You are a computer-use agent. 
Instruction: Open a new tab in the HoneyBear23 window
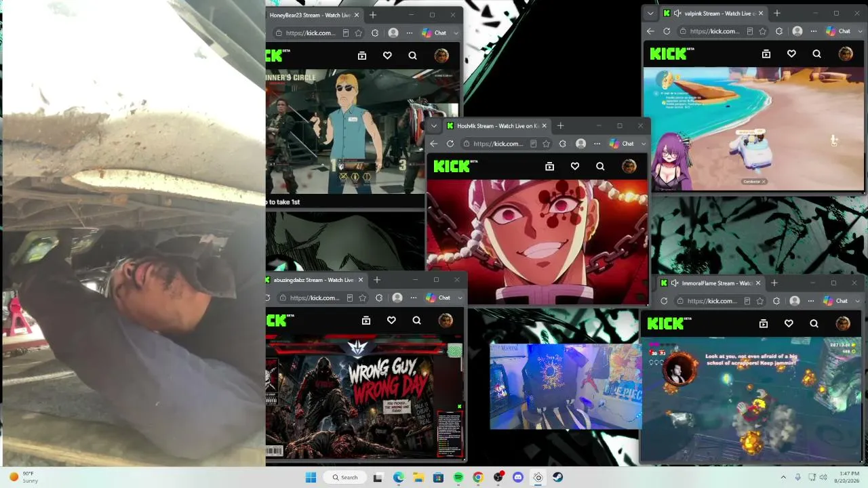tap(372, 15)
